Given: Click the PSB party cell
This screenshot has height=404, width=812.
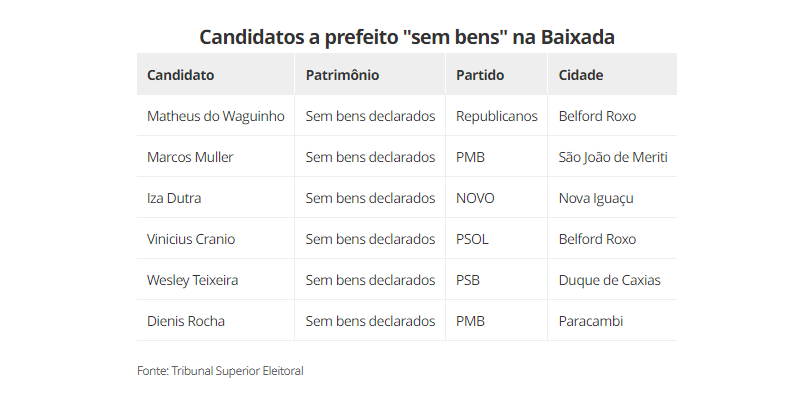Looking at the screenshot, I should (x=468, y=280).
